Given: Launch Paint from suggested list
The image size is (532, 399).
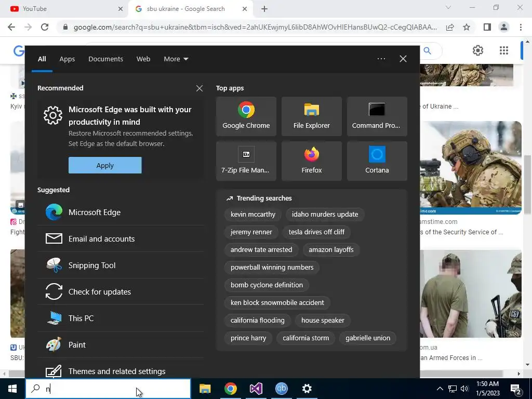Looking at the screenshot, I should coord(121,344).
